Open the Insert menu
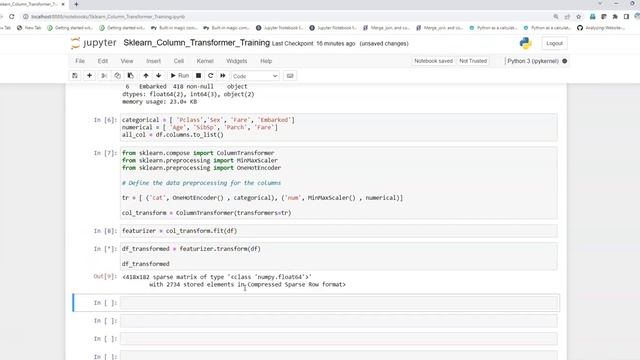 point(153,61)
